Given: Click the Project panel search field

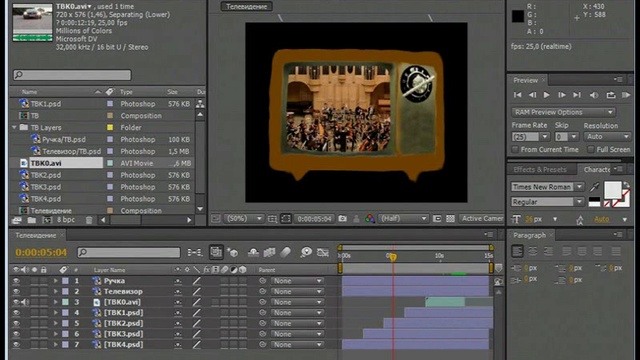Looking at the screenshot, I should coord(72,75).
